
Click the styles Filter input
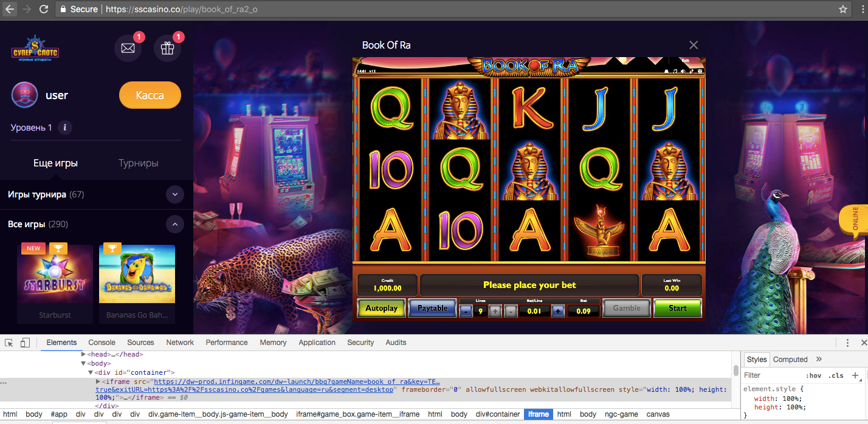(772, 375)
